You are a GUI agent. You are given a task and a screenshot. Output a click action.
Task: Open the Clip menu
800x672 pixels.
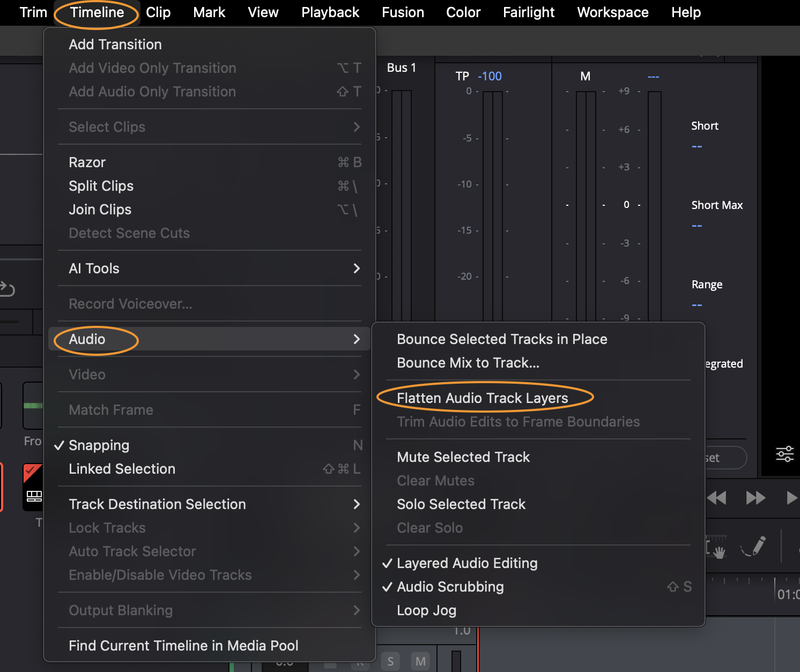point(158,12)
